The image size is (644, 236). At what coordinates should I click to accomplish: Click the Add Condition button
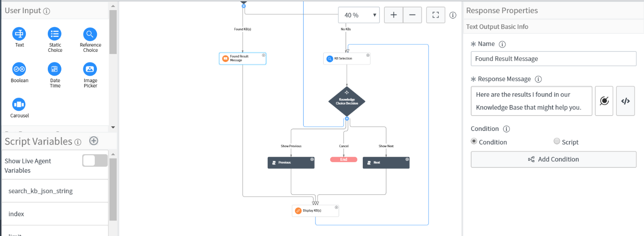point(554,160)
